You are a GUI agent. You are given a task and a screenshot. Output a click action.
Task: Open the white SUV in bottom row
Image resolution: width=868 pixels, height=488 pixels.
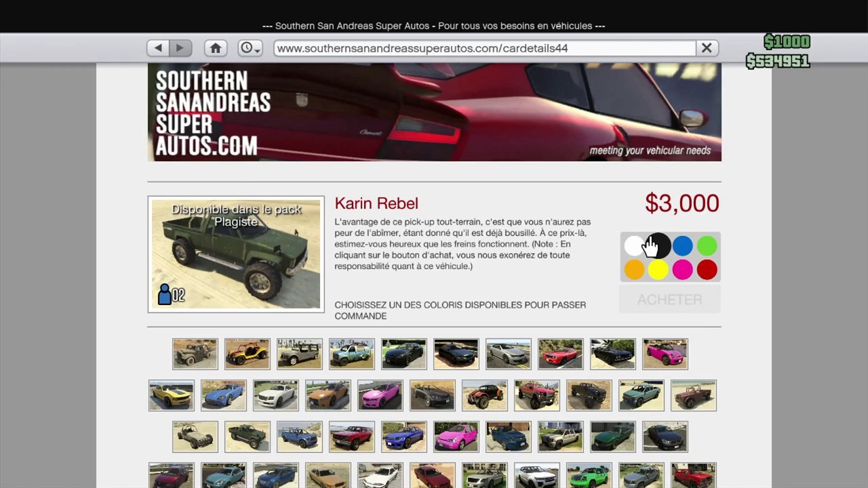tap(537, 476)
